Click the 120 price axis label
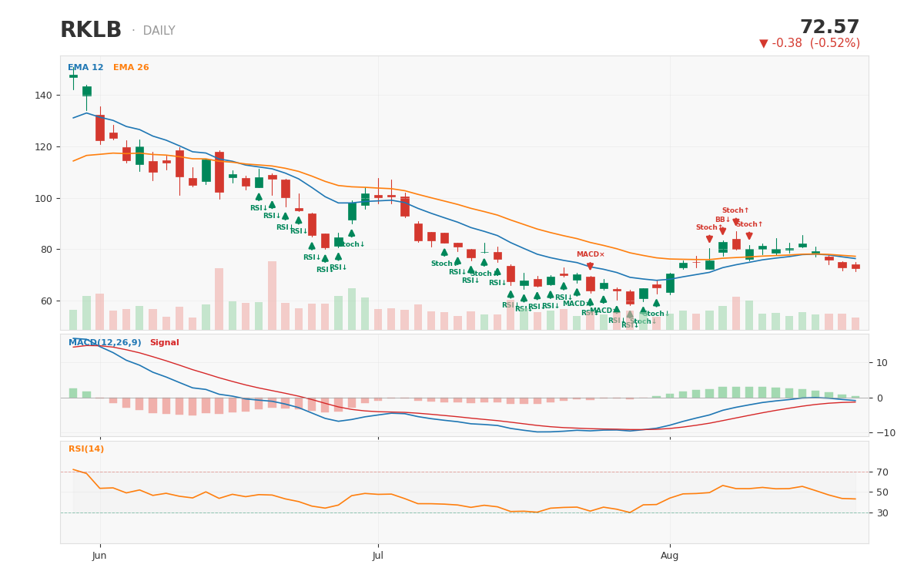Screen dimensions: 924x578 coord(42,147)
